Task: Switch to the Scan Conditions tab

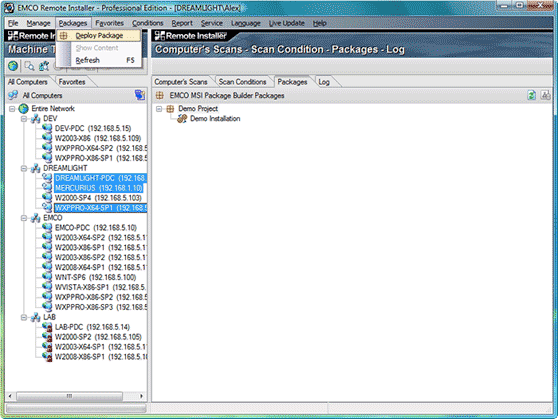Action: (x=242, y=82)
